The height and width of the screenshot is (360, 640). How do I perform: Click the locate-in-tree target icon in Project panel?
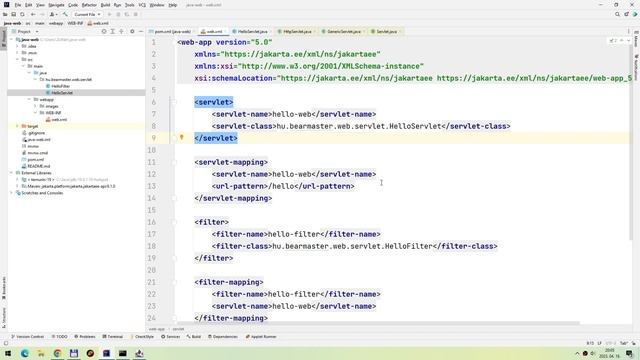104,31
